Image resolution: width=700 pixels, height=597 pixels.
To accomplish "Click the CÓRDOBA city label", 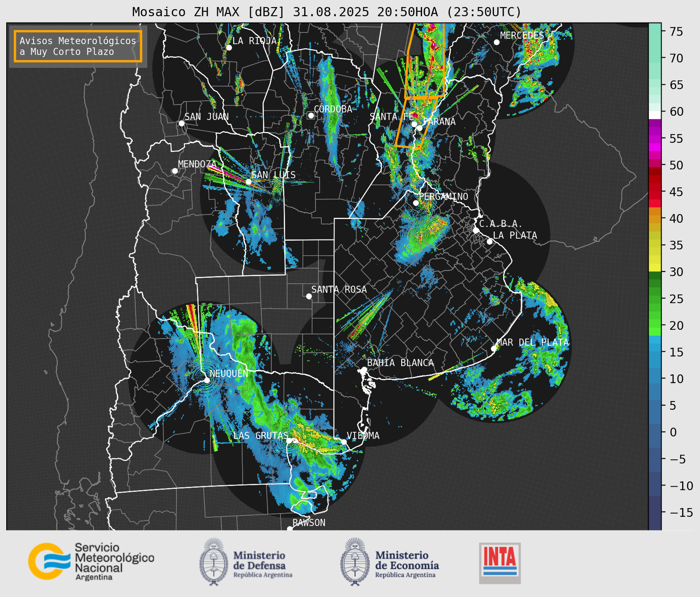I will [333, 109].
